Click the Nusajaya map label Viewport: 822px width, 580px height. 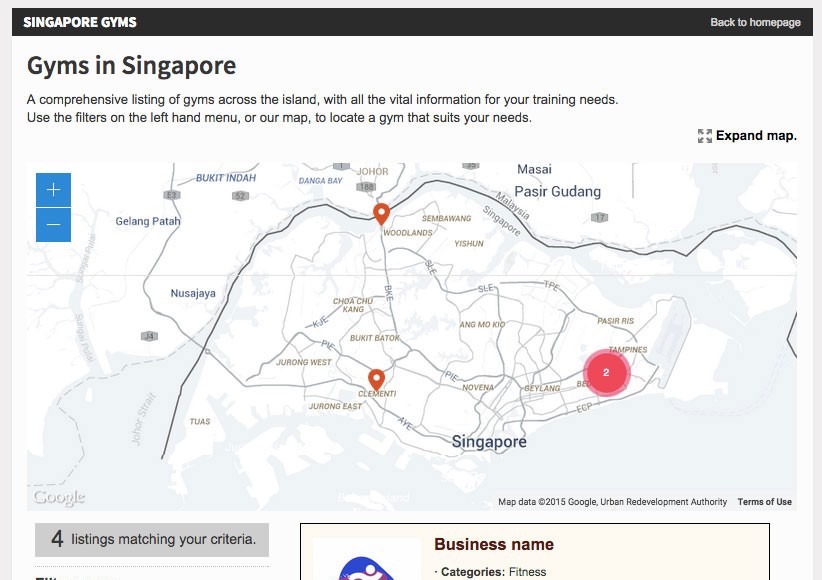tap(193, 293)
